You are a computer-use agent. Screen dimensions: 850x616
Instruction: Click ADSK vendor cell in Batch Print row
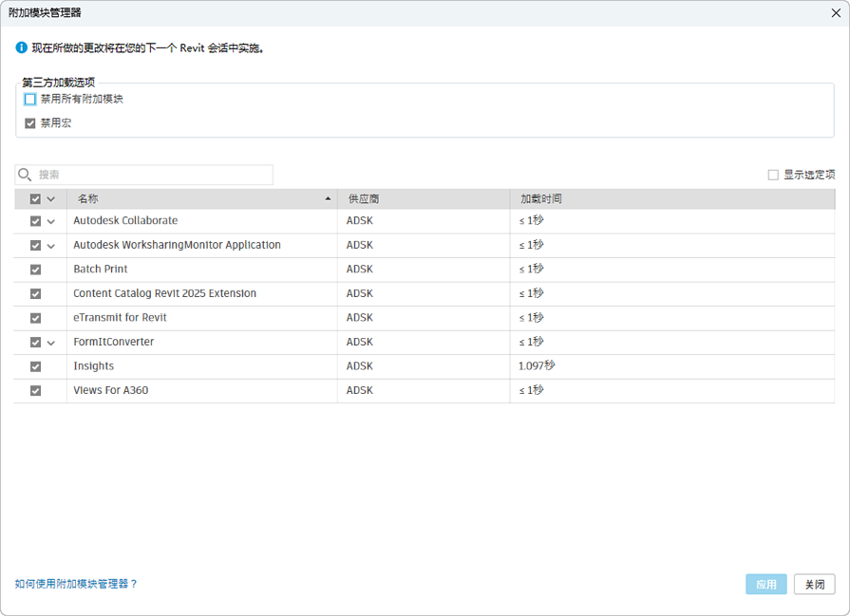[x=424, y=270]
